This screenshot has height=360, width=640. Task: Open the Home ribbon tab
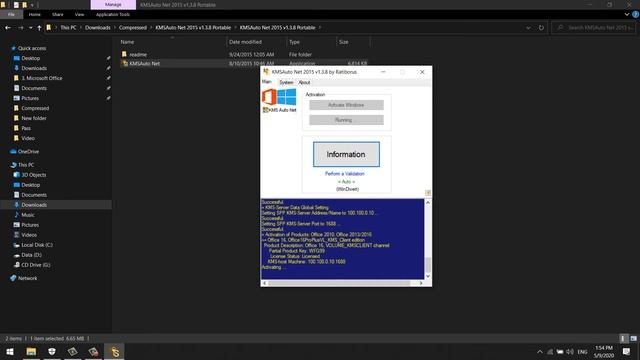tap(35, 14)
